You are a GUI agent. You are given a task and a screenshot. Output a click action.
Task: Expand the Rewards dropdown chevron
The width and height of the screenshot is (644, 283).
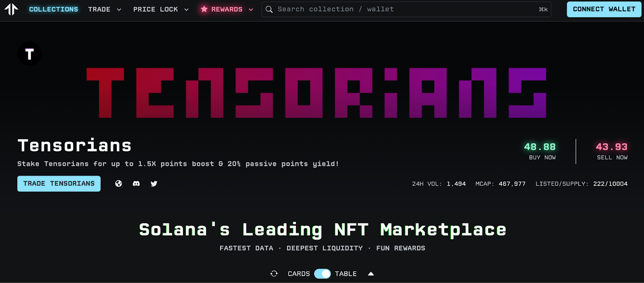pyautogui.click(x=251, y=10)
